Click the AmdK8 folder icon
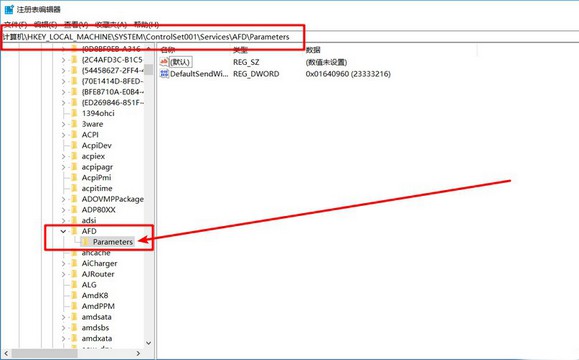The image size is (579, 360). (x=74, y=295)
